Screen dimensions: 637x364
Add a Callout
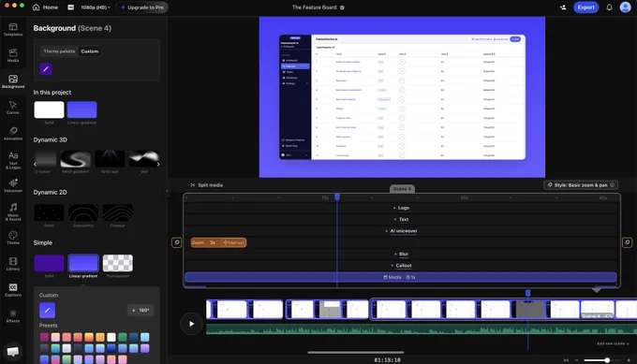point(401,266)
